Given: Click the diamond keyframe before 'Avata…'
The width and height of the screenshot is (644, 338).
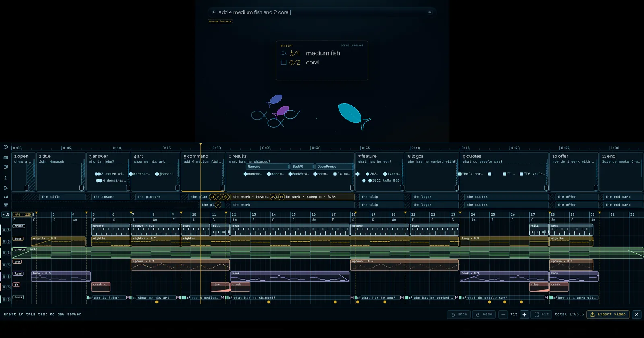Looking at the screenshot, I should [385, 174].
